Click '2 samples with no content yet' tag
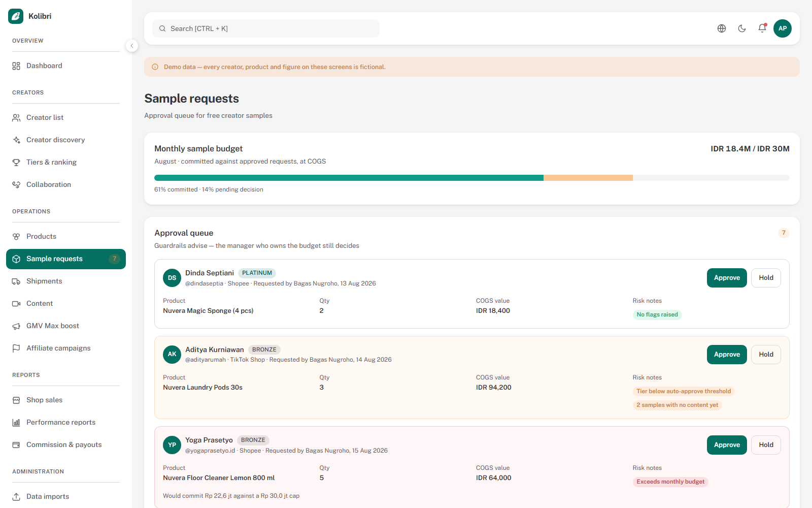This screenshot has height=508, width=812. tap(678, 405)
